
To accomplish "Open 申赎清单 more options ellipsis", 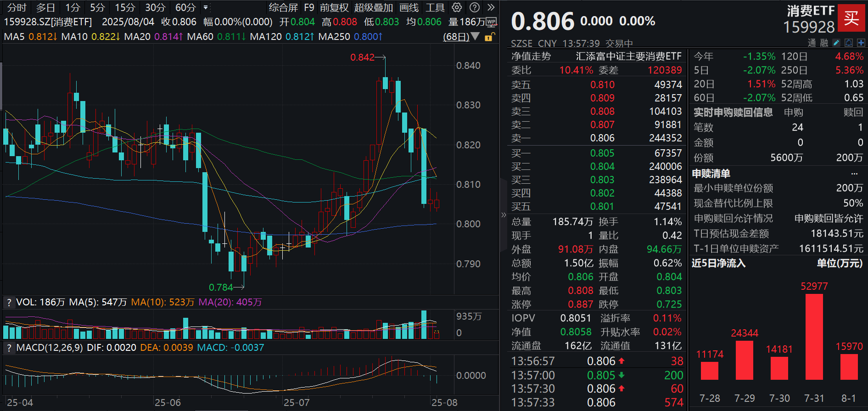I will (854, 174).
